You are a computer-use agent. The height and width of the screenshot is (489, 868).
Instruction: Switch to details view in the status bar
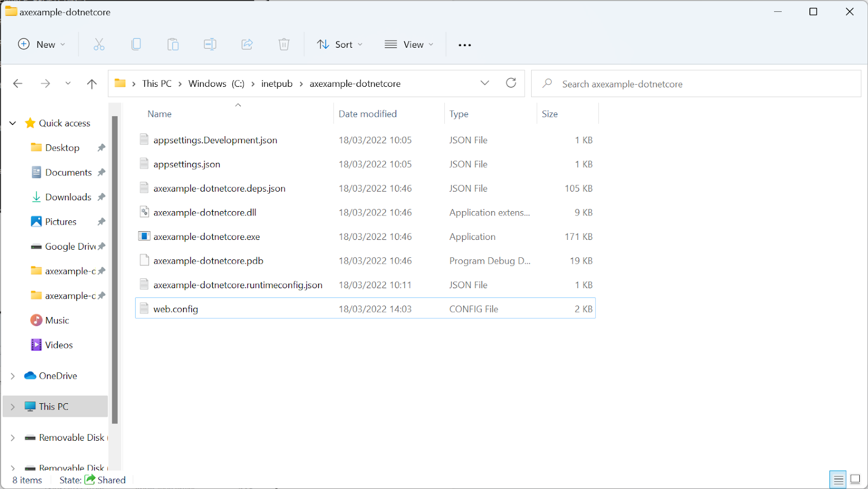[837, 479]
